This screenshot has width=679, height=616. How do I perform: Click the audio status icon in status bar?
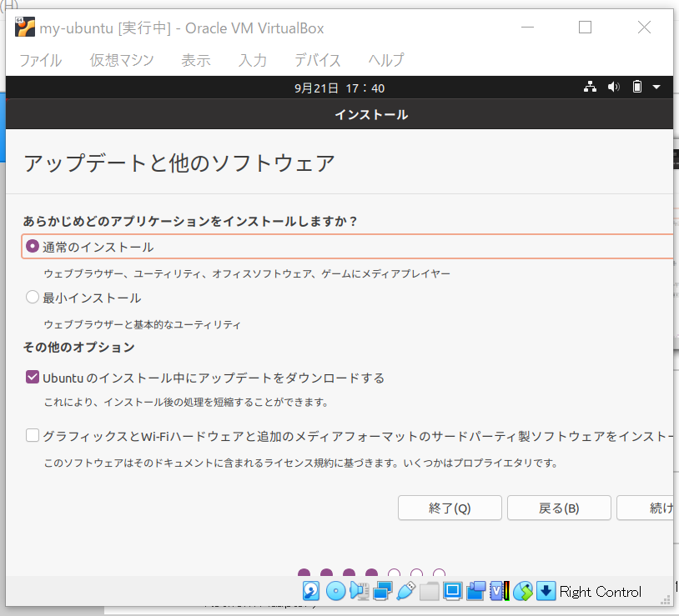click(x=359, y=591)
